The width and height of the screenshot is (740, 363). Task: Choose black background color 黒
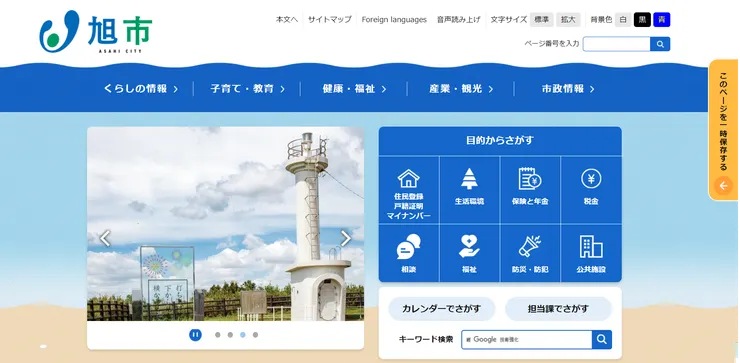[x=642, y=20]
